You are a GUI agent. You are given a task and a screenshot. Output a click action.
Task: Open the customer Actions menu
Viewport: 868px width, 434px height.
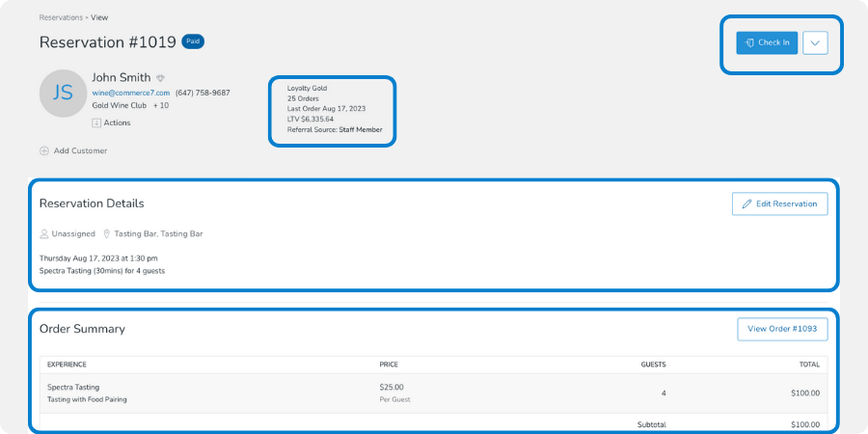116,122
